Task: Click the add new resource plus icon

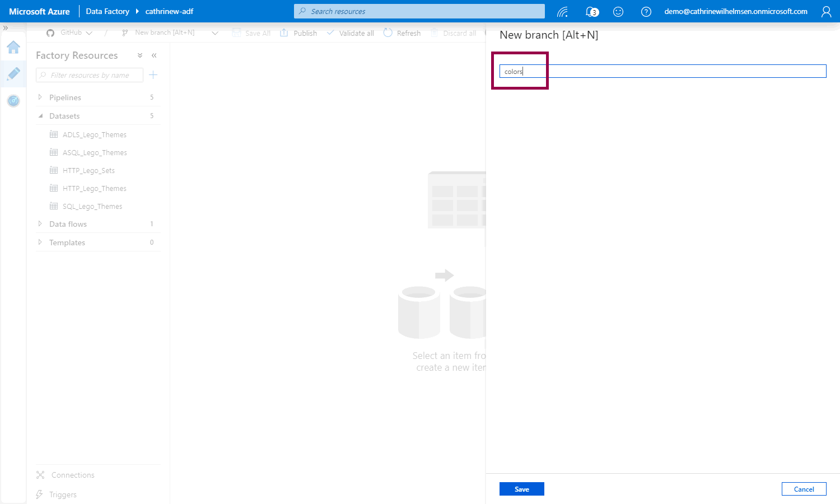Action: 153,75
